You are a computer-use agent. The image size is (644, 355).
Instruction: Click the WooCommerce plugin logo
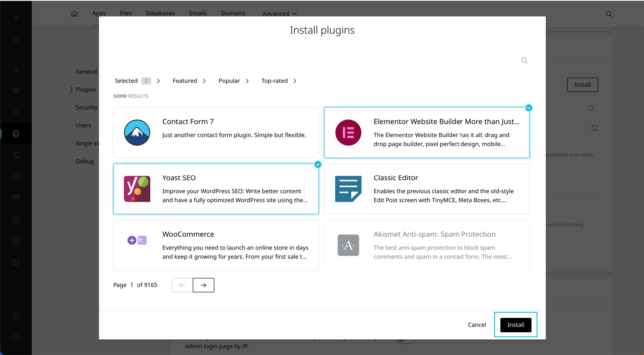(137, 240)
